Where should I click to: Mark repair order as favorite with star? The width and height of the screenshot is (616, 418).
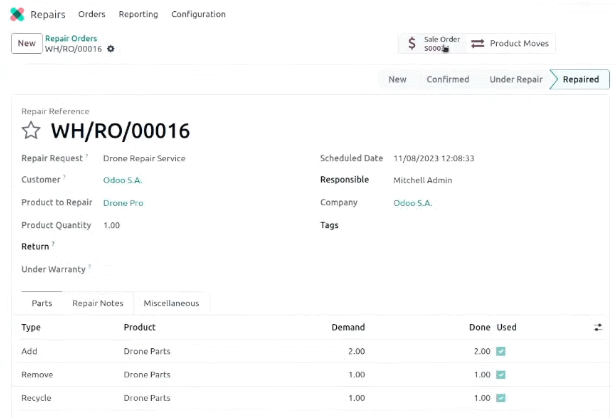coord(31,130)
